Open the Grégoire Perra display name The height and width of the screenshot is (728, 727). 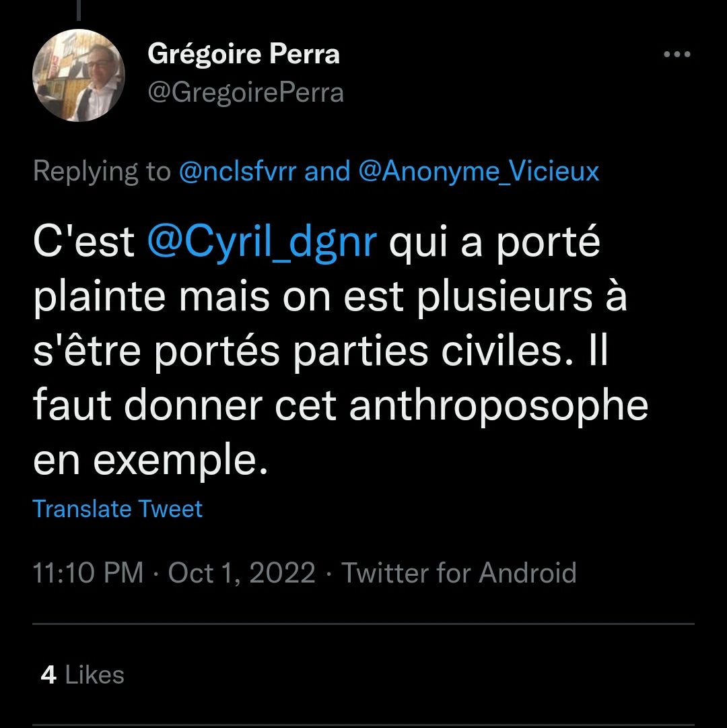click(x=243, y=55)
